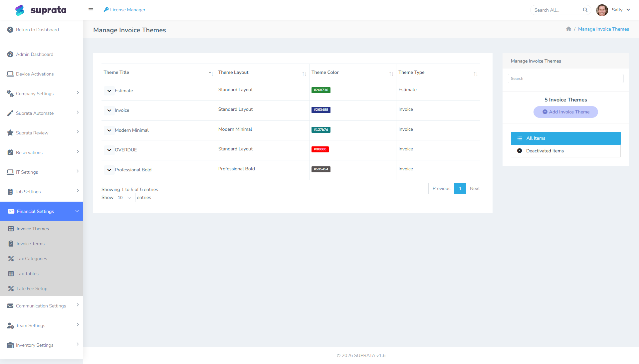This screenshot has width=639, height=364.
Task: Expand the Estimate theme row
Action: [x=109, y=91]
